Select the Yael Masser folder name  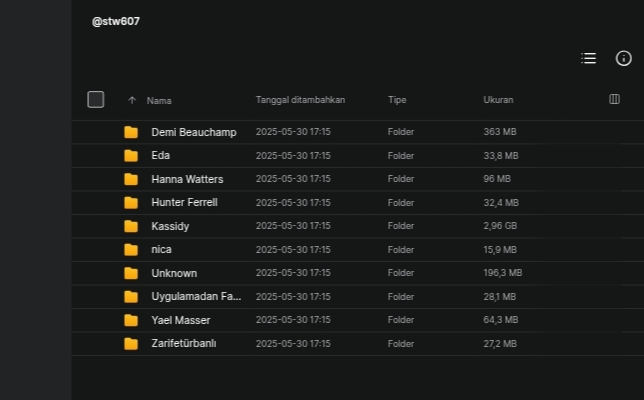(181, 320)
